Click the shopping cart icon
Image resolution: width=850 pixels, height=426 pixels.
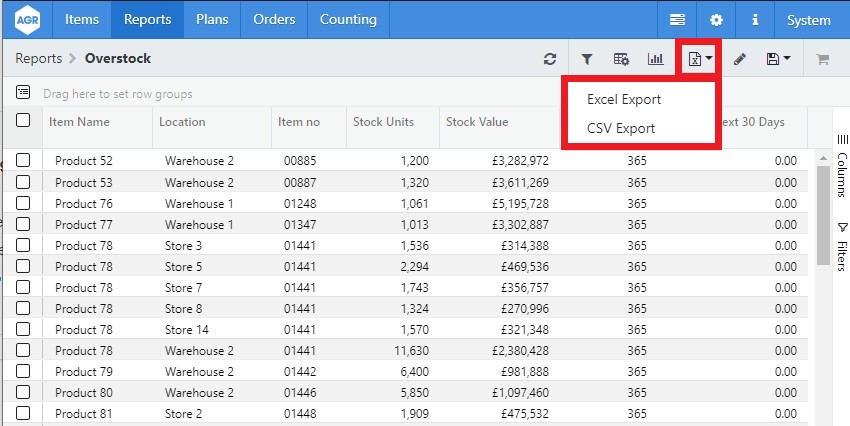[x=822, y=59]
